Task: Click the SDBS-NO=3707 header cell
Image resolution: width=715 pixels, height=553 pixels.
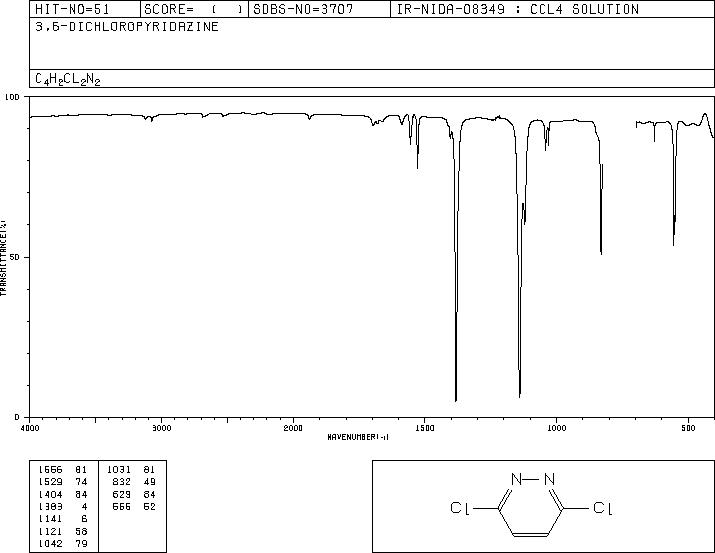Action: tap(319, 9)
